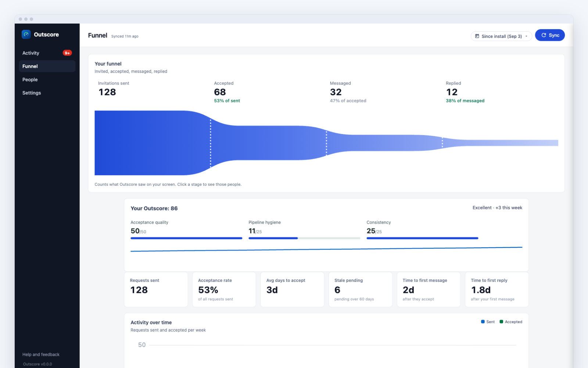
Task: Click the refresh icon on Sync button
Action: (x=544, y=35)
